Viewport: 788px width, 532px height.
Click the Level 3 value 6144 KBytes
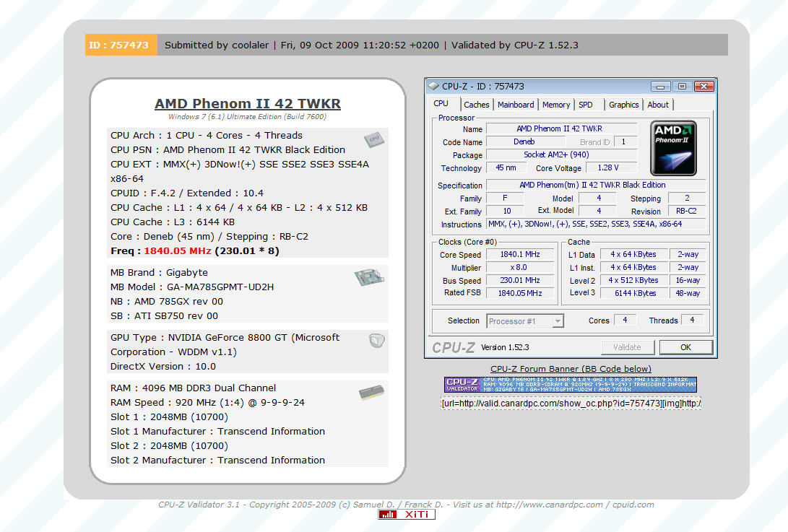pyautogui.click(x=633, y=293)
